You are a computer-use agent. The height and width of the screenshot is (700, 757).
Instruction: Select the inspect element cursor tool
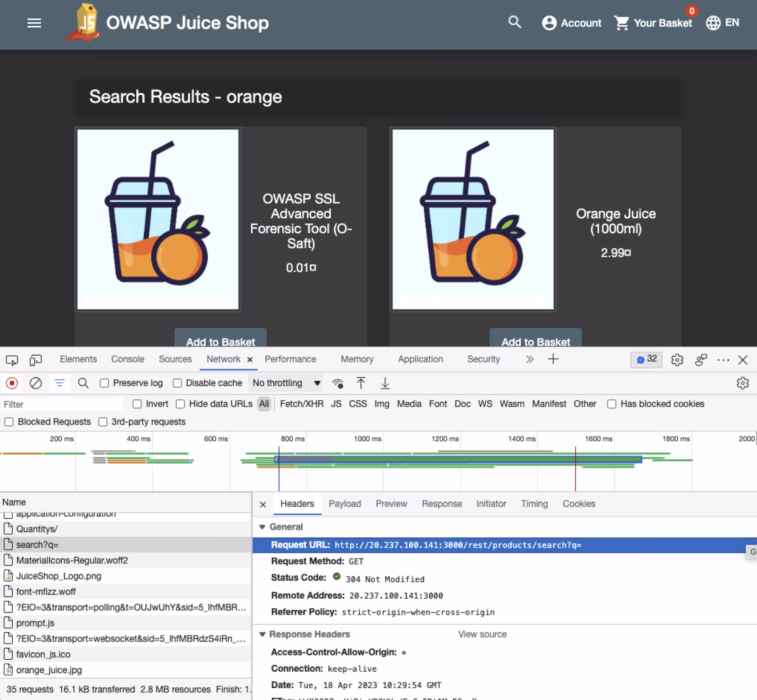pos(12,359)
